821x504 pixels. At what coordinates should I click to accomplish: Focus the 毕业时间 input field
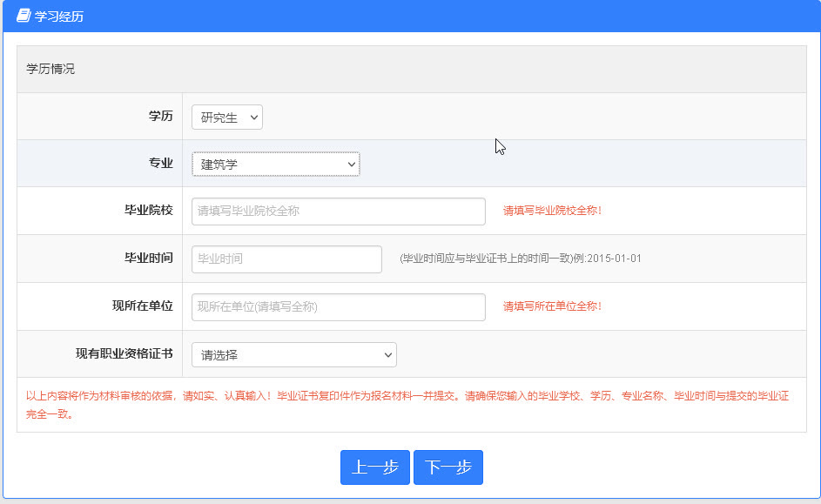click(x=286, y=259)
